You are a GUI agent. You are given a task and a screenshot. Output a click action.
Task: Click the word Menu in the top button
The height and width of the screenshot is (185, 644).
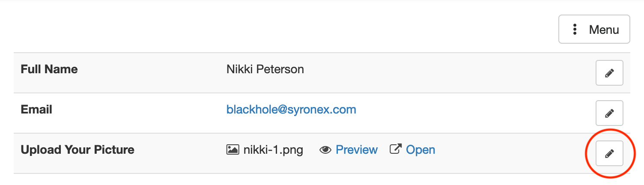click(x=604, y=30)
